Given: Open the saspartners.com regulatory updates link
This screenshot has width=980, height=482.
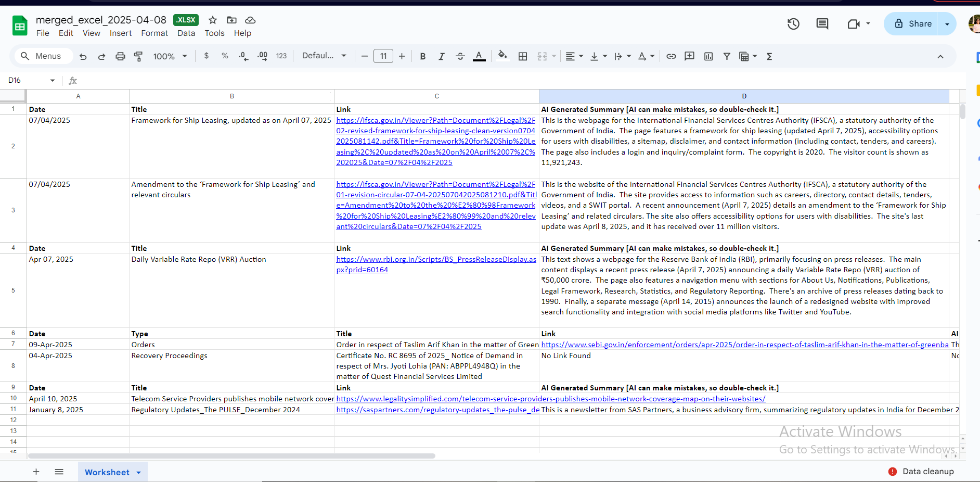Looking at the screenshot, I should click(437, 410).
